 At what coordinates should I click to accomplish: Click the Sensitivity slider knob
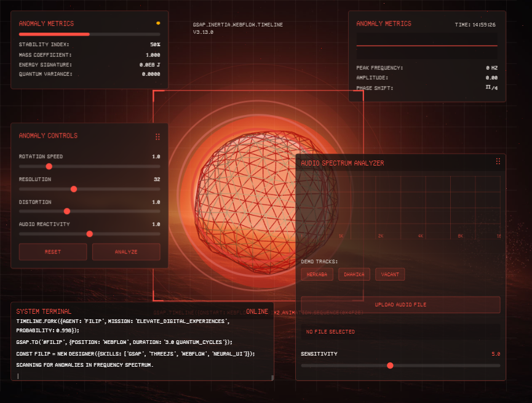tap(390, 365)
